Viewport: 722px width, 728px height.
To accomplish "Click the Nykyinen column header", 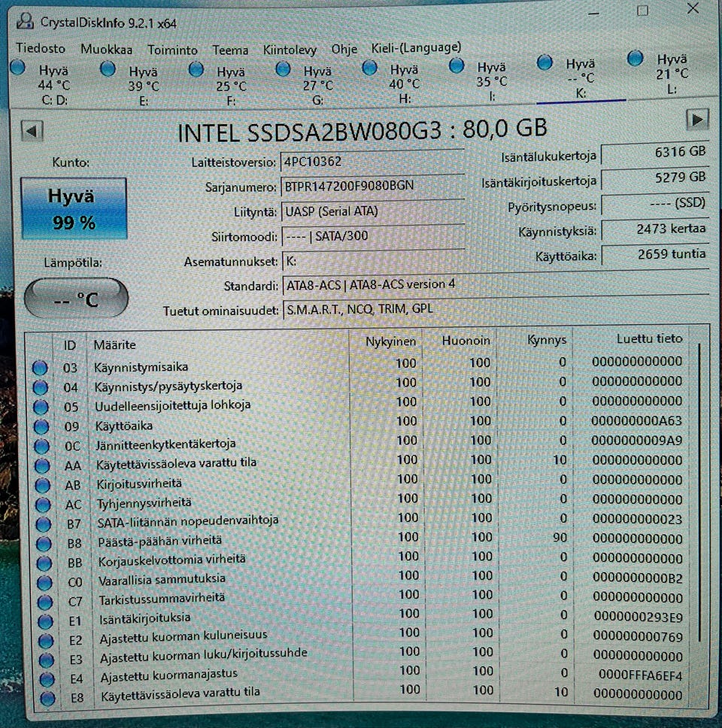I will tap(390, 341).
